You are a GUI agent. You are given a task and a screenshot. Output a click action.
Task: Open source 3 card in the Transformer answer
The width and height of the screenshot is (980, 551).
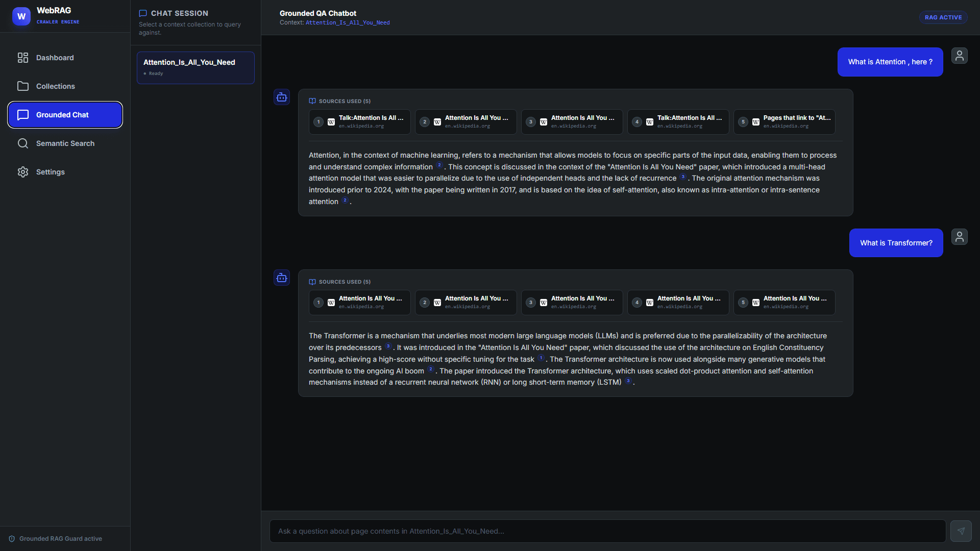point(572,303)
